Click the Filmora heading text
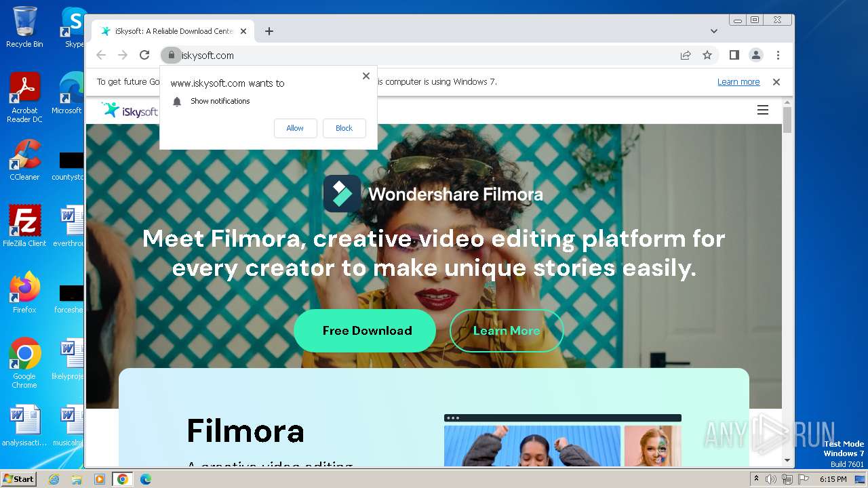The image size is (868, 488). coord(245,430)
